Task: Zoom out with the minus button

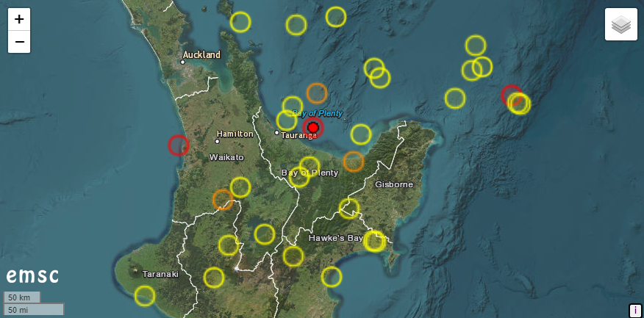Action: pyautogui.click(x=19, y=42)
